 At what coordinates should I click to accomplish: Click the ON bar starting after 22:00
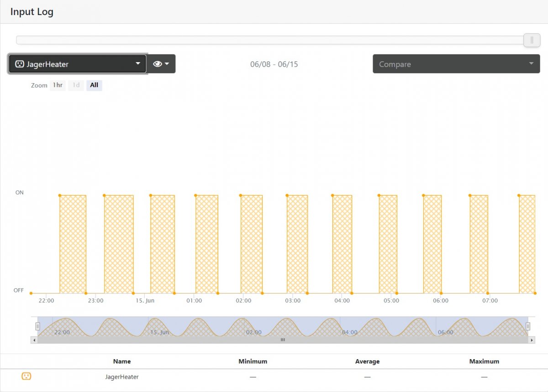[x=73, y=244]
